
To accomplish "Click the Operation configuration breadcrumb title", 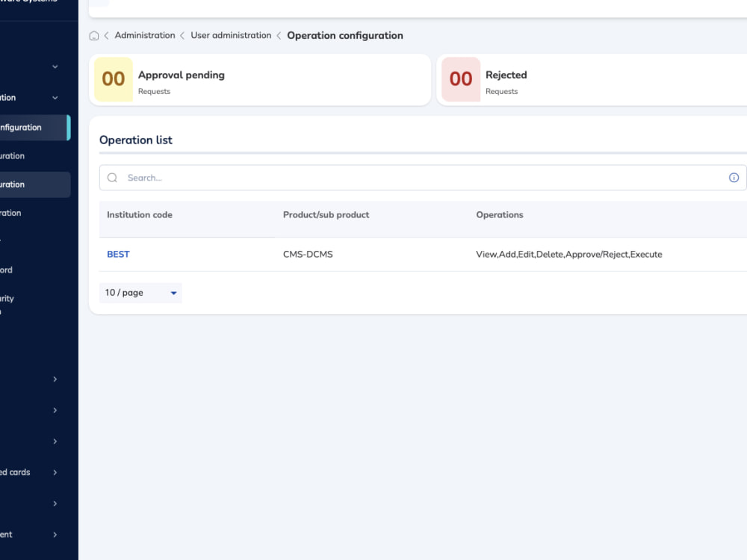I will pyautogui.click(x=345, y=35).
